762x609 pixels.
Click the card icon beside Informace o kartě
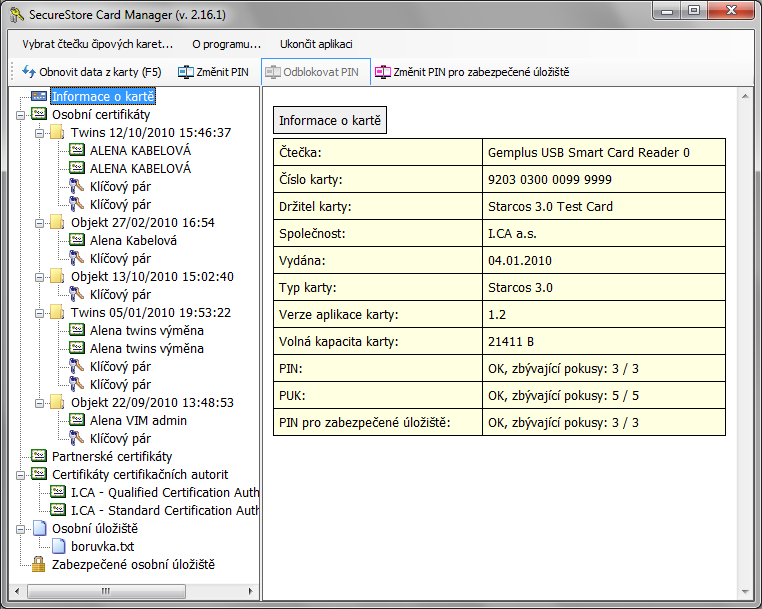click(39, 96)
